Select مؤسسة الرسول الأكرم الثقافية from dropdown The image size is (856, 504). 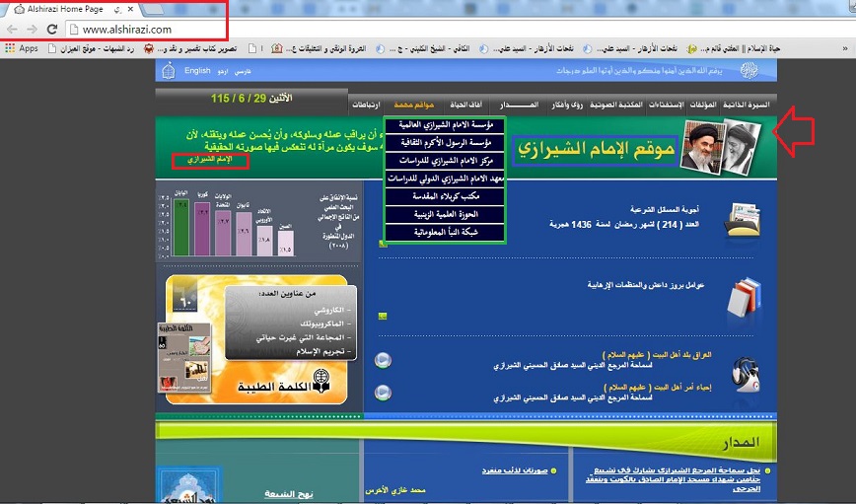click(445, 143)
